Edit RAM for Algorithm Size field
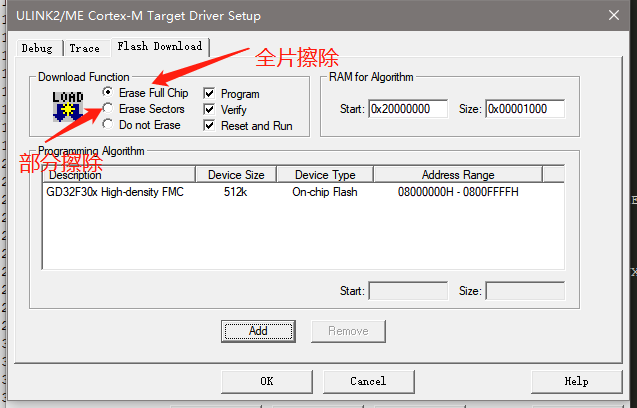637x408 pixels. [525, 109]
